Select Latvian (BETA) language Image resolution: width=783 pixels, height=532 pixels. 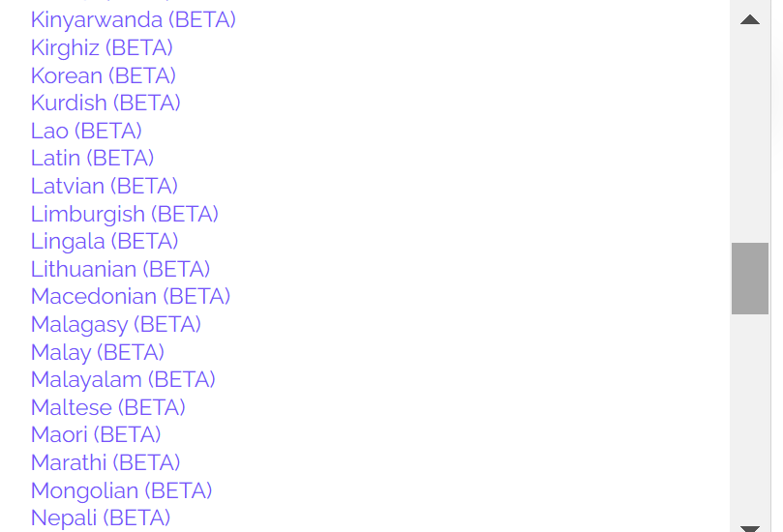pos(104,186)
